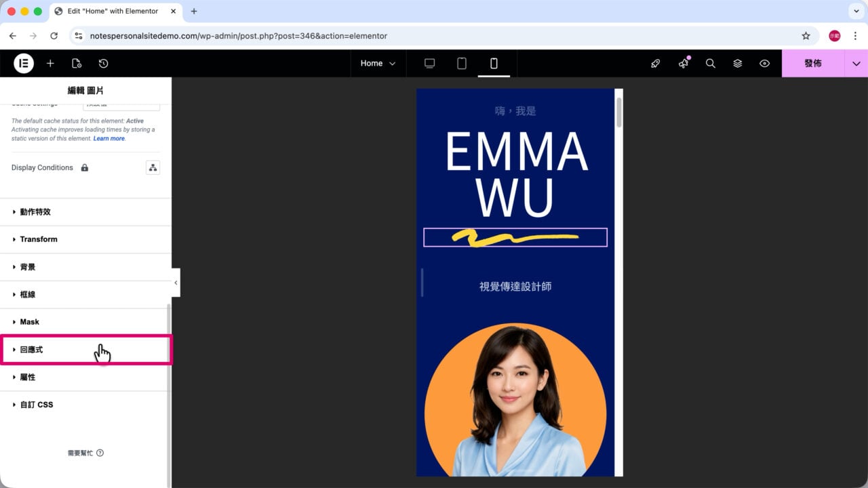Click the add element plus icon

pos(50,63)
